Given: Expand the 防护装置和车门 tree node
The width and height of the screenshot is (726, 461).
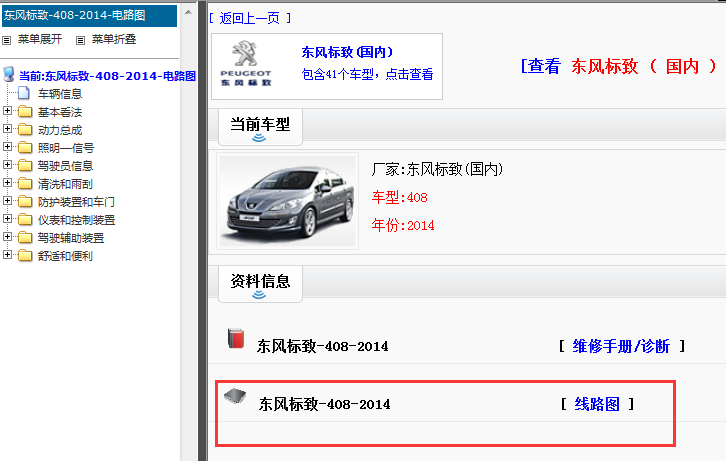Looking at the screenshot, I should click(7, 201).
